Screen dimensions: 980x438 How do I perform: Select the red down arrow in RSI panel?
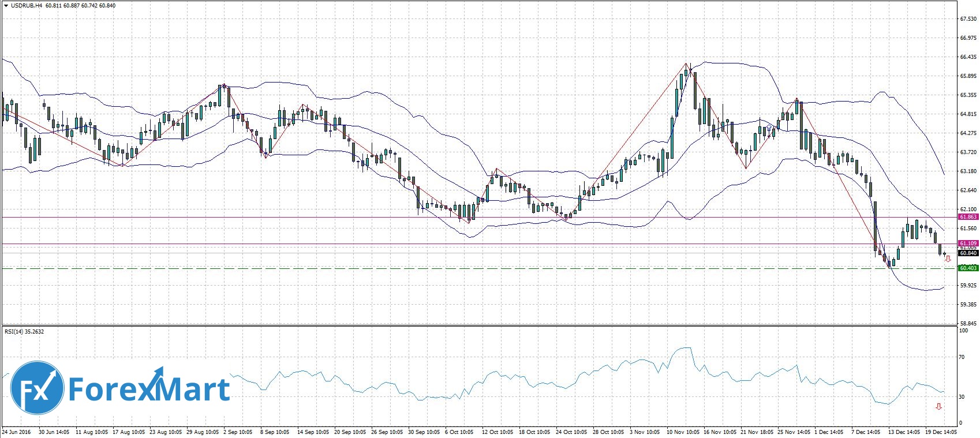click(939, 407)
